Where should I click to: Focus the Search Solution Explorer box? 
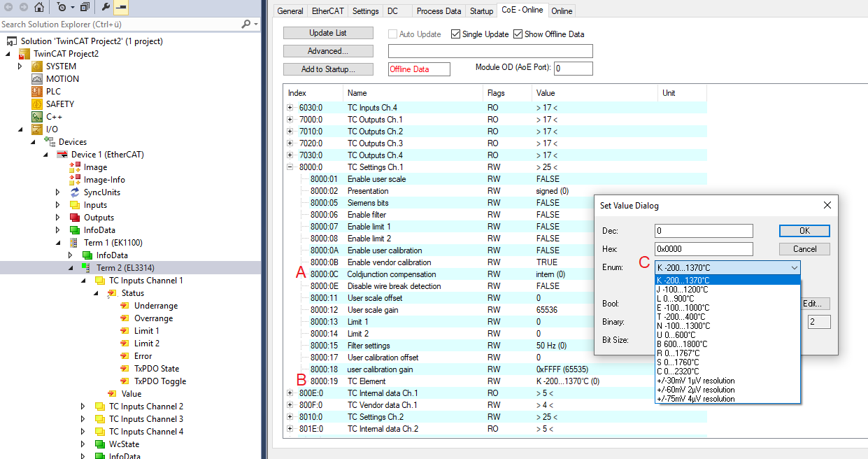coord(120,24)
